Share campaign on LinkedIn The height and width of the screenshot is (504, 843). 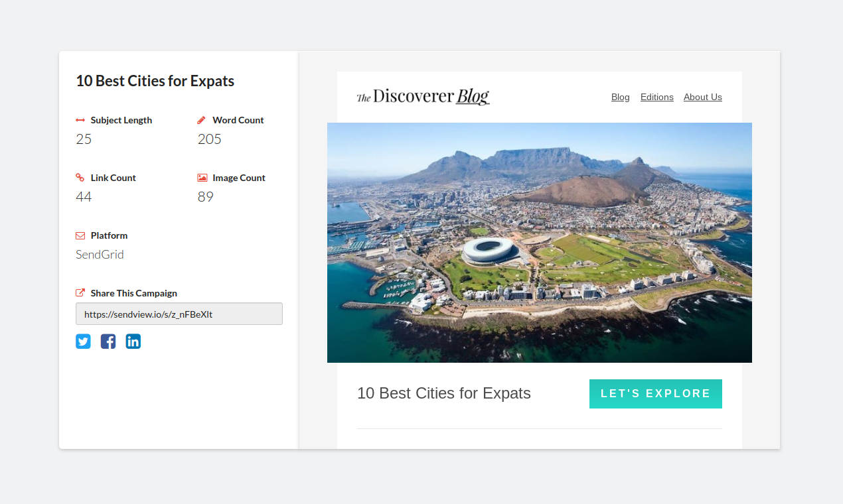tap(133, 342)
